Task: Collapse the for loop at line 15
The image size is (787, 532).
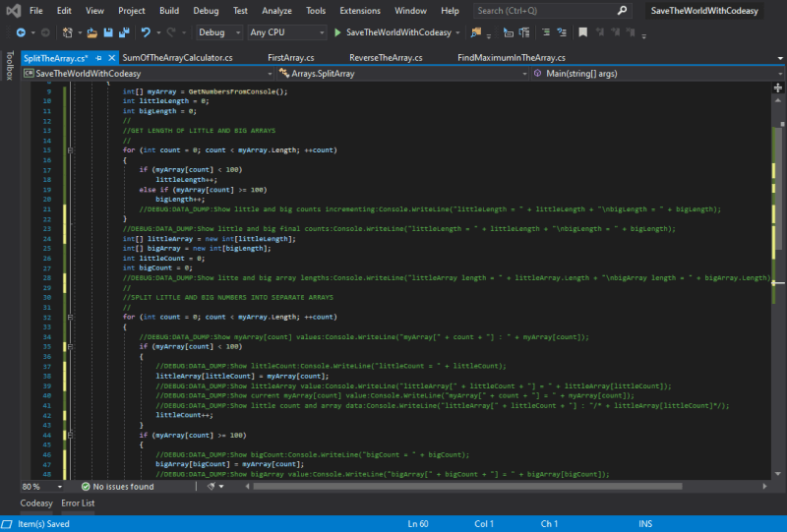Action: tap(70, 149)
